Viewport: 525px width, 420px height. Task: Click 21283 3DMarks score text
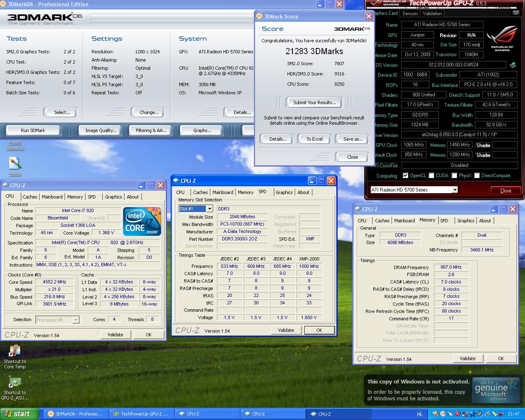[314, 51]
